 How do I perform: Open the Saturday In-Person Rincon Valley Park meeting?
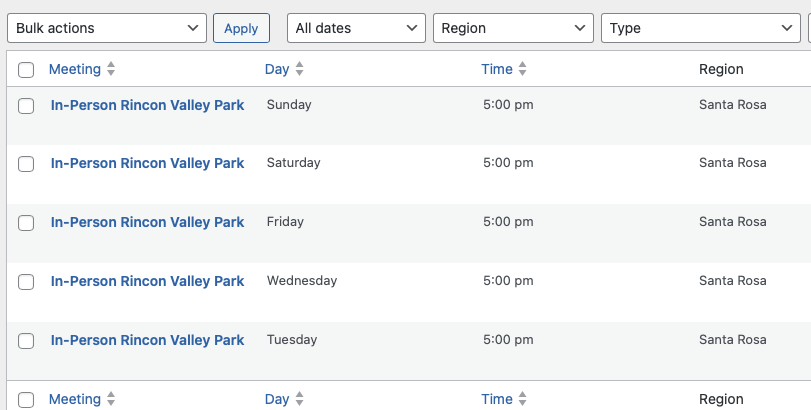tap(147, 163)
